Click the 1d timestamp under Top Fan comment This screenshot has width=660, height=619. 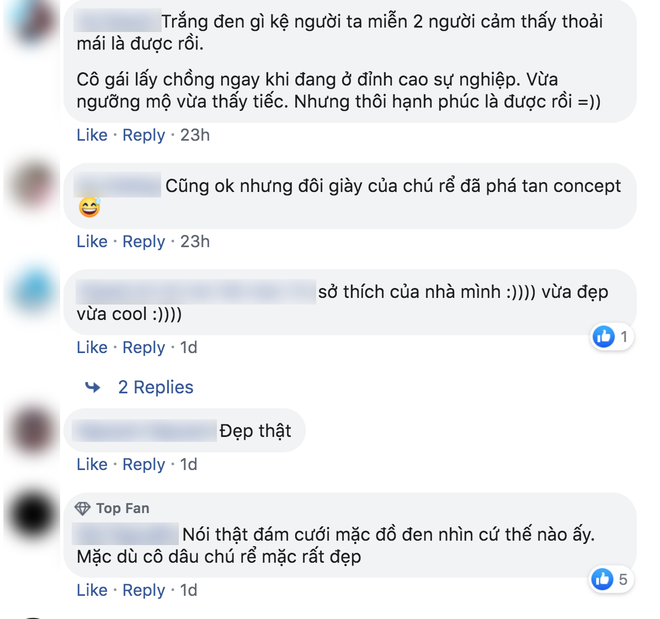pos(189,590)
